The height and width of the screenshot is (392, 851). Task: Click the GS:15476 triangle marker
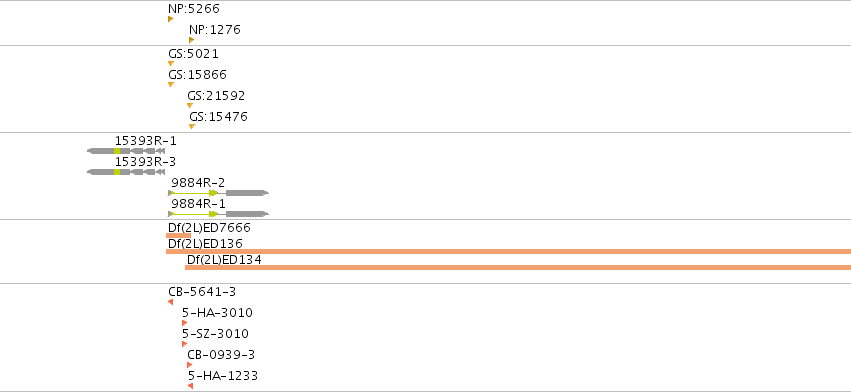[x=192, y=127]
